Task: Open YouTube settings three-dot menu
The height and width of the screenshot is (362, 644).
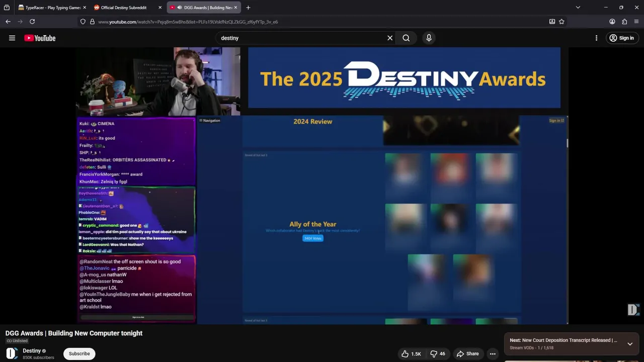Action: click(596, 38)
